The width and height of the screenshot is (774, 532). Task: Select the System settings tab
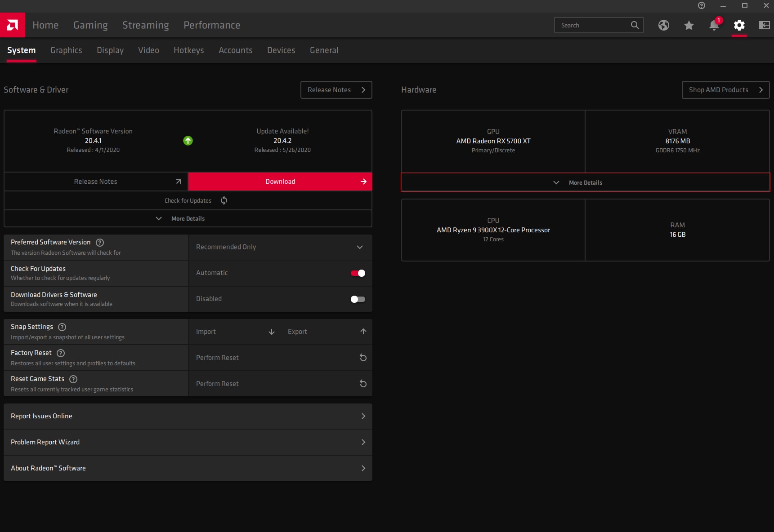21,50
